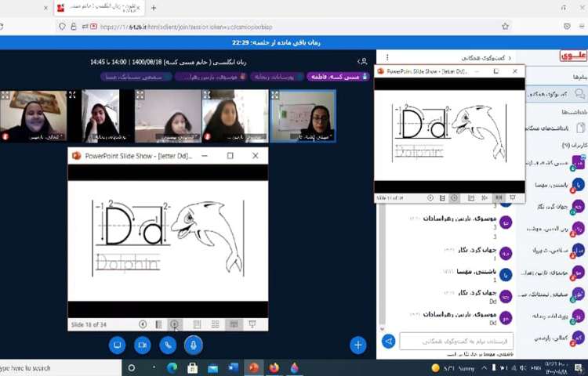Click the chat vertical scrollbar track
Viewport: 588px width, 376px height.
pos(382,264)
